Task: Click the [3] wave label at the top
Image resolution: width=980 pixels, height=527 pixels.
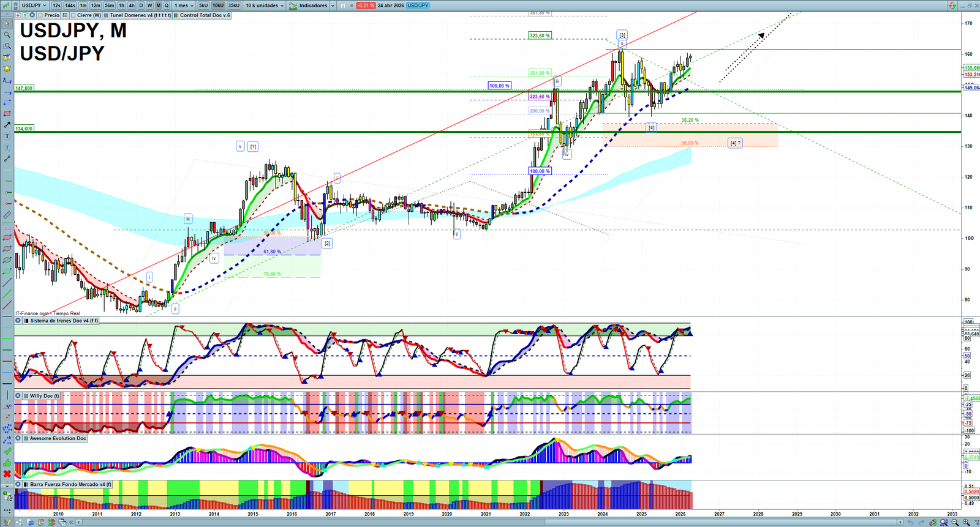Action: point(622,36)
